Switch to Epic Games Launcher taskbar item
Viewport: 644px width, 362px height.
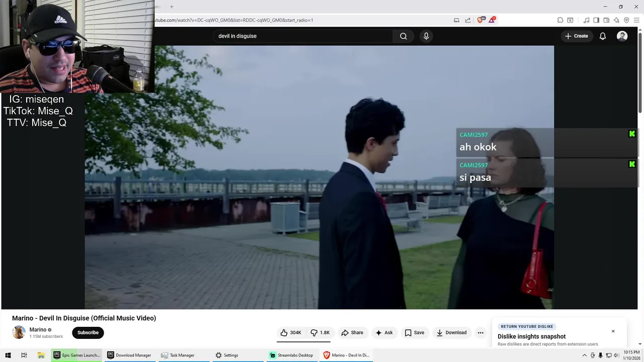click(76, 355)
